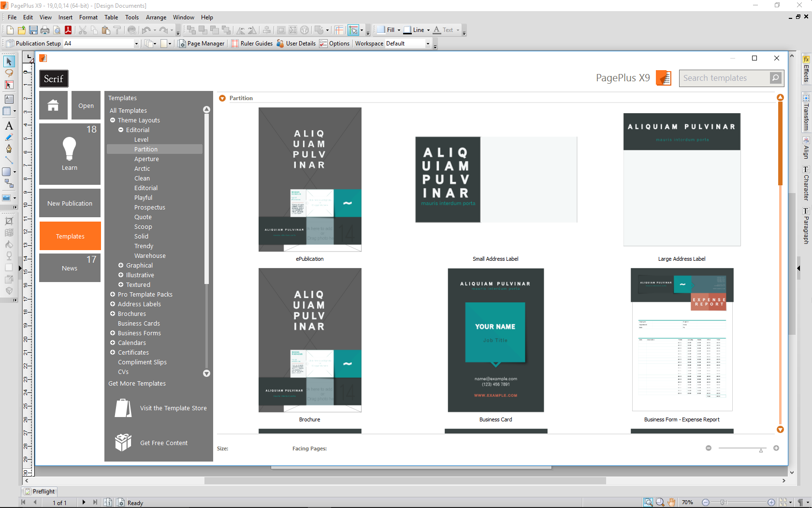Select the Business Card template thumbnail
Screen dimensions: 812x508
pos(495,340)
